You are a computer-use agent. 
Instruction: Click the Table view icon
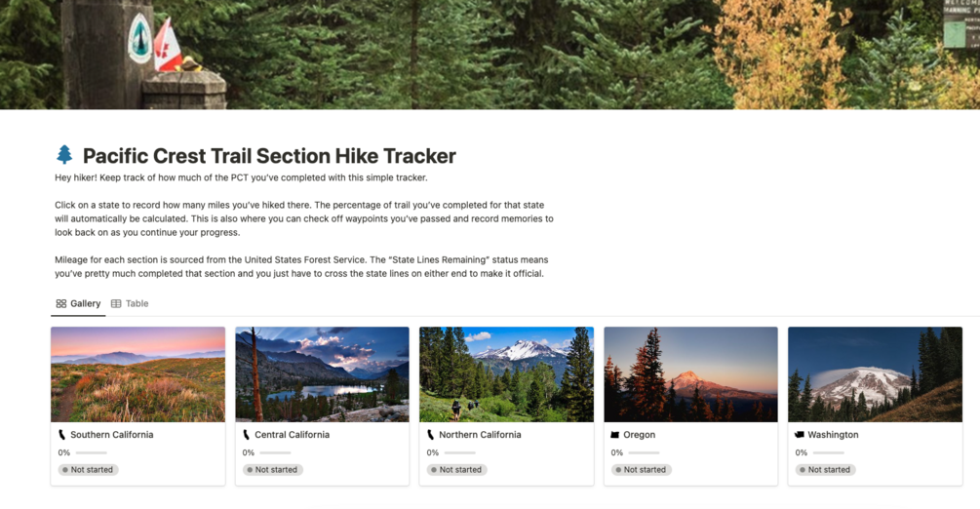click(116, 303)
